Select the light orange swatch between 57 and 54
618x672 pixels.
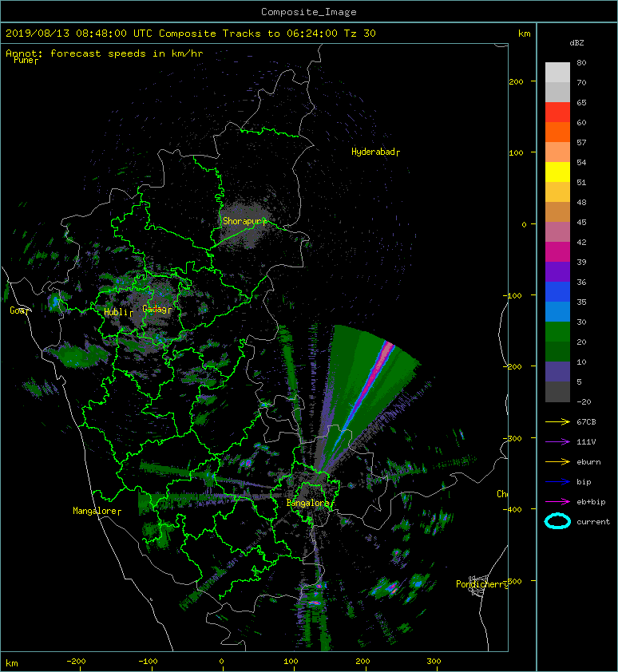557,152
